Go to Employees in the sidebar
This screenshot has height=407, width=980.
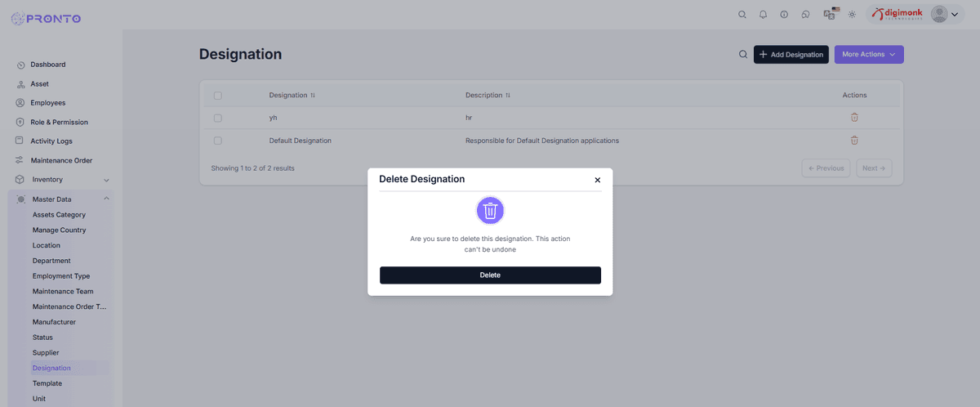47,103
